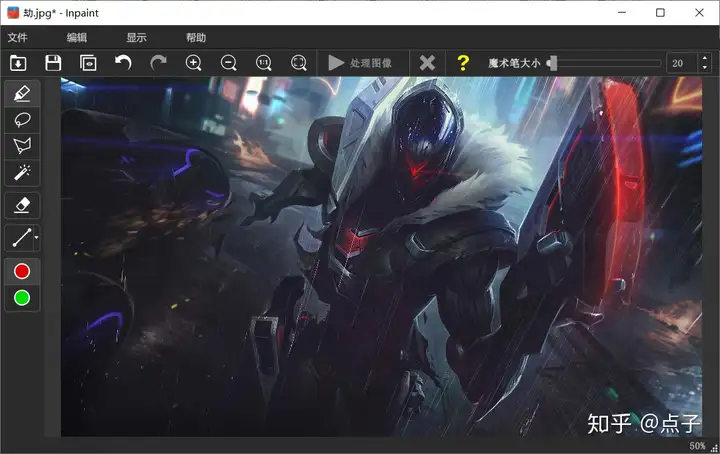Undo the last action

coord(123,62)
